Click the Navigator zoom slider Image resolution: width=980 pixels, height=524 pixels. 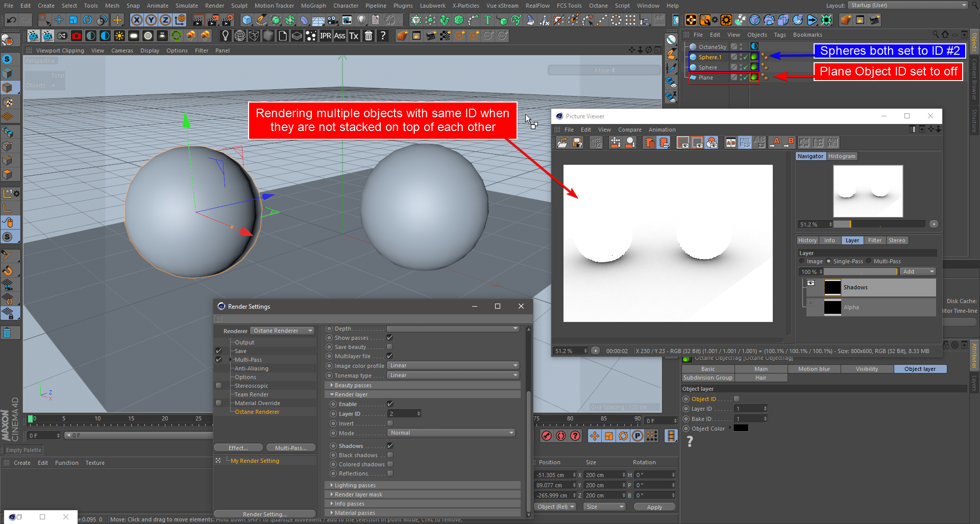pyautogui.click(x=879, y=224)
